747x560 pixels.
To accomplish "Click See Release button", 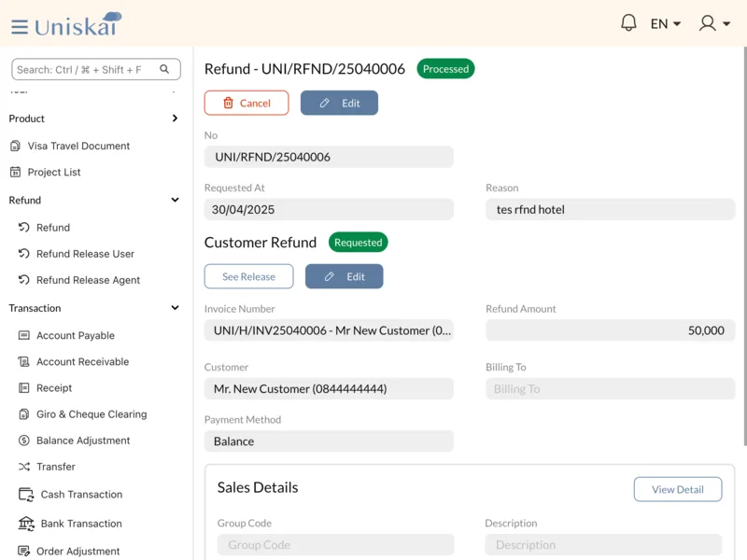I will [x=248, y=276].
